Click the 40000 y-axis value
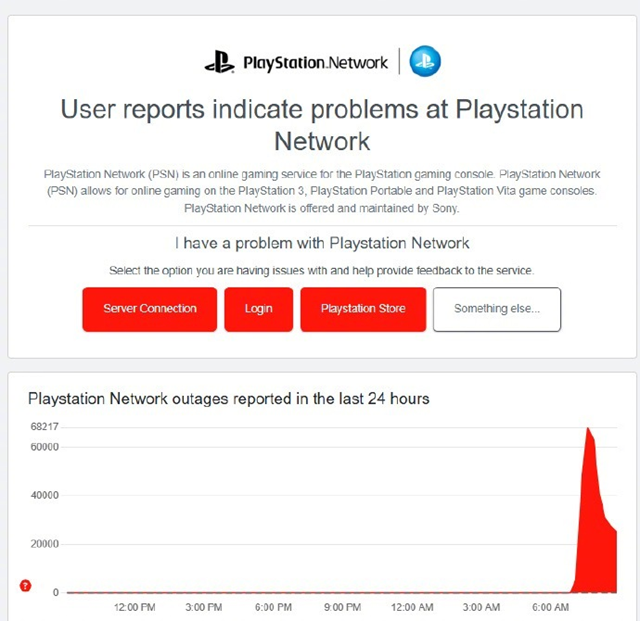 pyautogui.click(x=45, y=495)
